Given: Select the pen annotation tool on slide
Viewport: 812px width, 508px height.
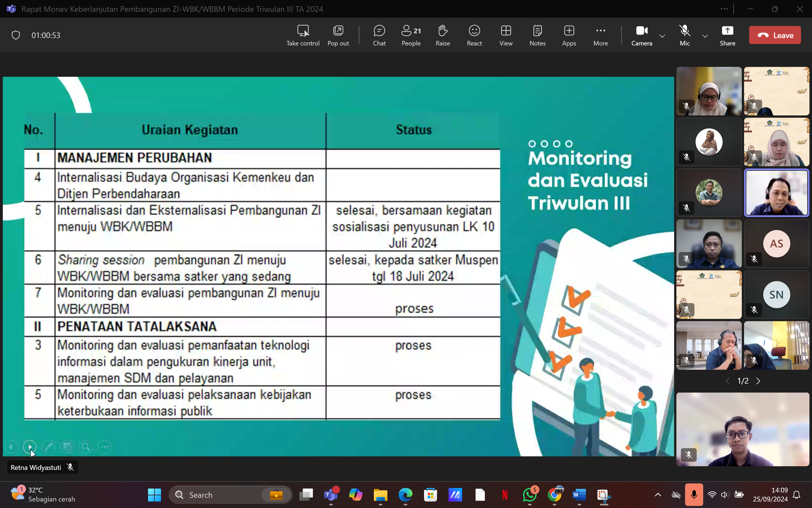Looking at the screenshot, I should coord(48,447).
